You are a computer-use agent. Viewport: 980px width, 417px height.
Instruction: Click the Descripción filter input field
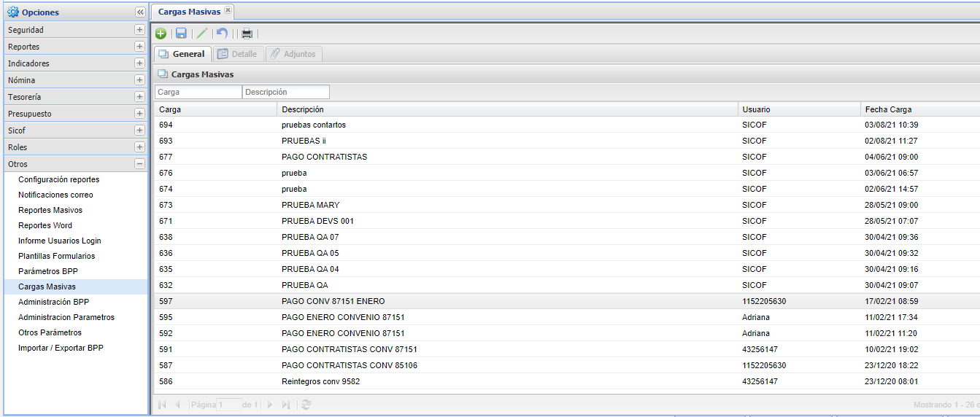[285, 92]
